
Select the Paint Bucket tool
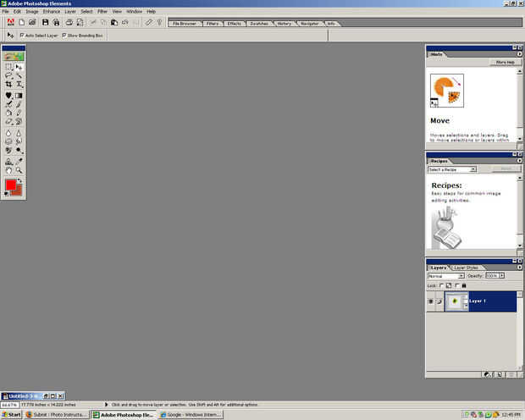tap(8, 113)
